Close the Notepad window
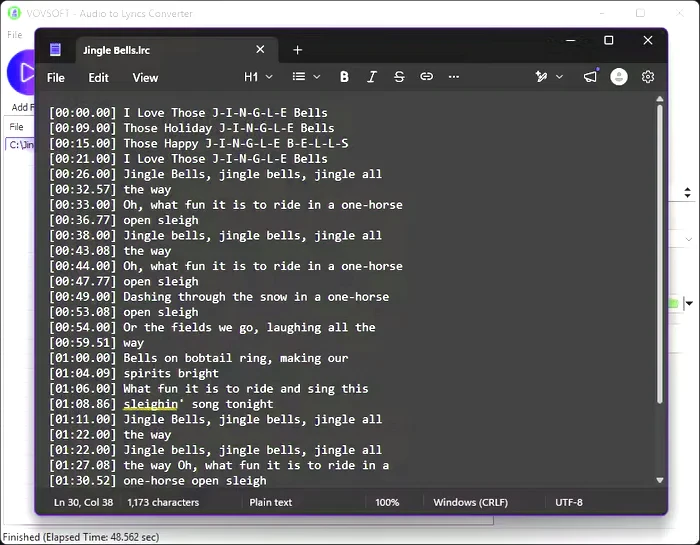Screen dimensions: 700x545 648,40
